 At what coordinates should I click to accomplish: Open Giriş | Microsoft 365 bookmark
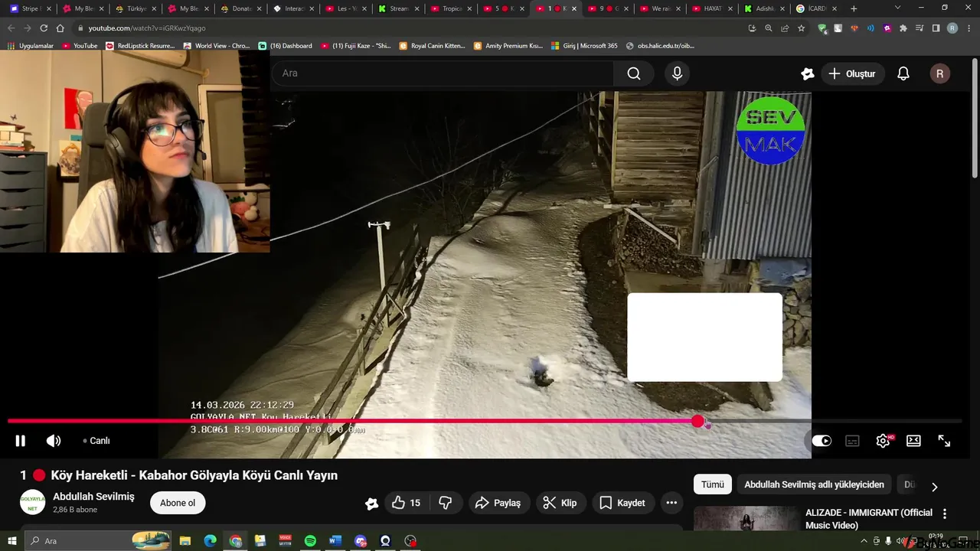[583, 46]
